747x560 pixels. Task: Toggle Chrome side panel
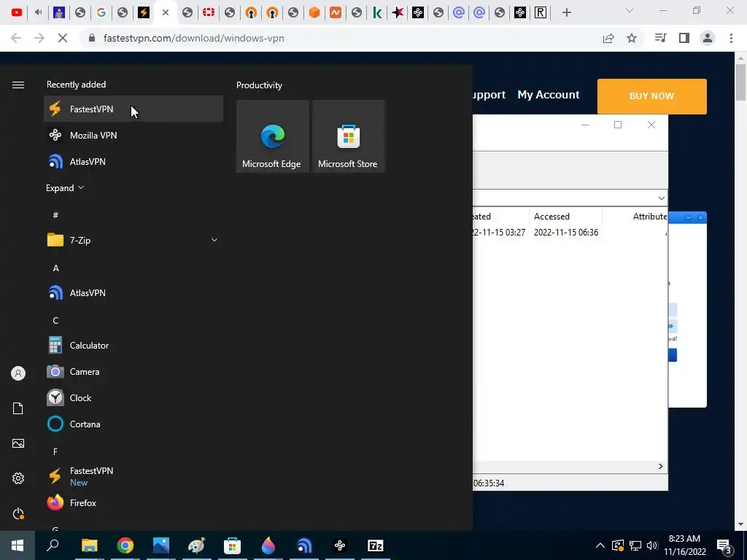(x=684, y=38)
